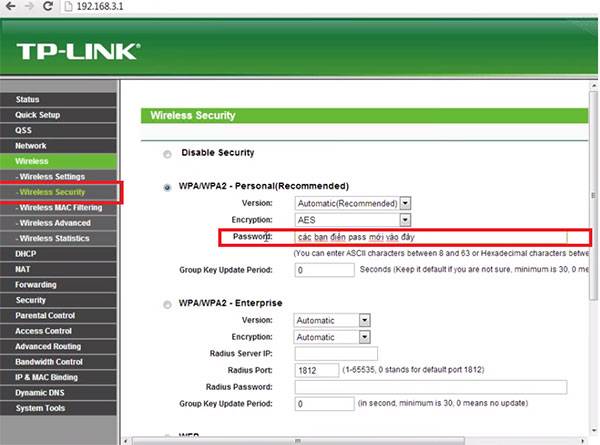Open Parental Control section

point(44,316)
